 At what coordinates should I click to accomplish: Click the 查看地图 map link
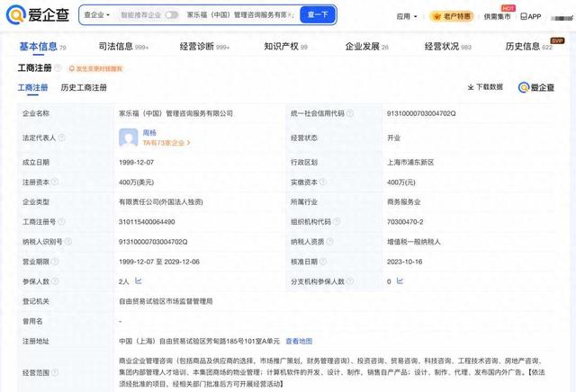point(299,342)
